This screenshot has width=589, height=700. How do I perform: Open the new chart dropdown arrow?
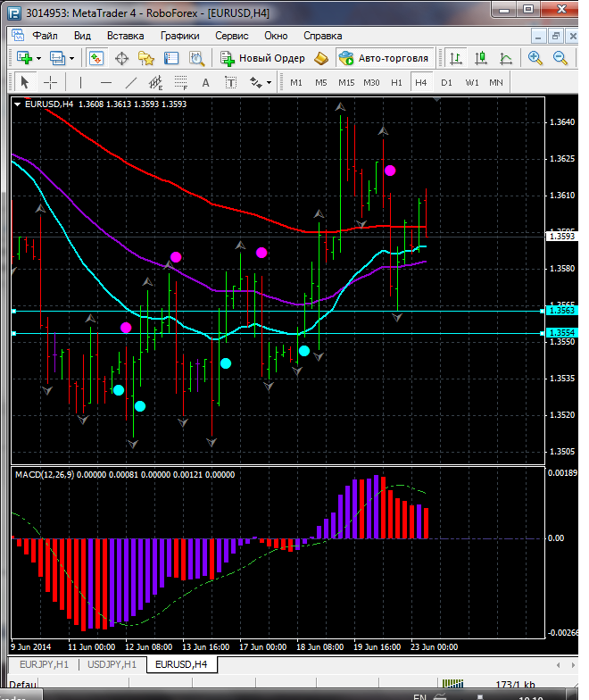click(x=39, y=58)
